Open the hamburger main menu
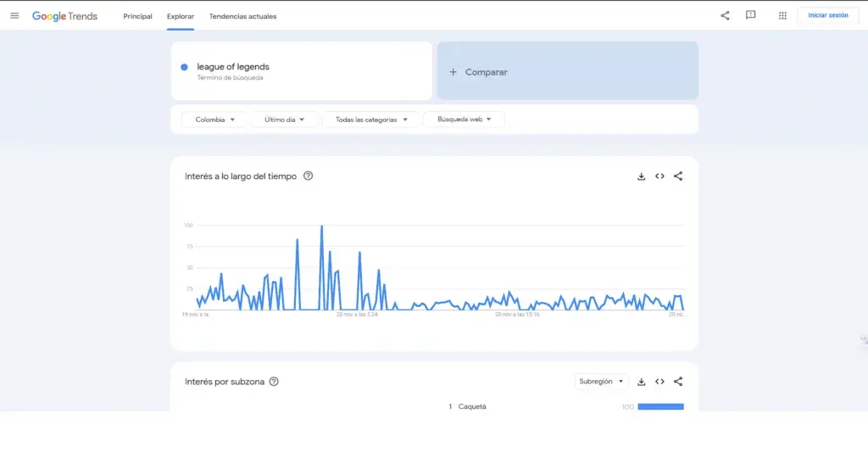This screenshot has width=868, height=469. coord(14,16)
